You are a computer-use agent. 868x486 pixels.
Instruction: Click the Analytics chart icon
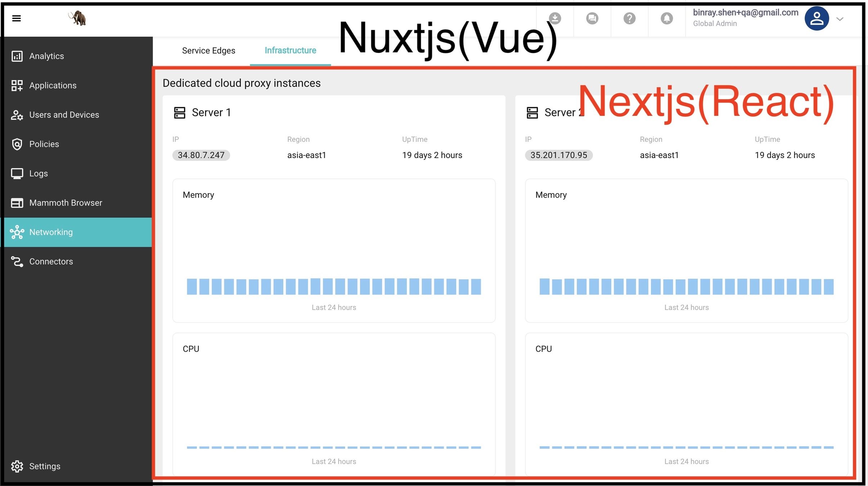(17, 56)
